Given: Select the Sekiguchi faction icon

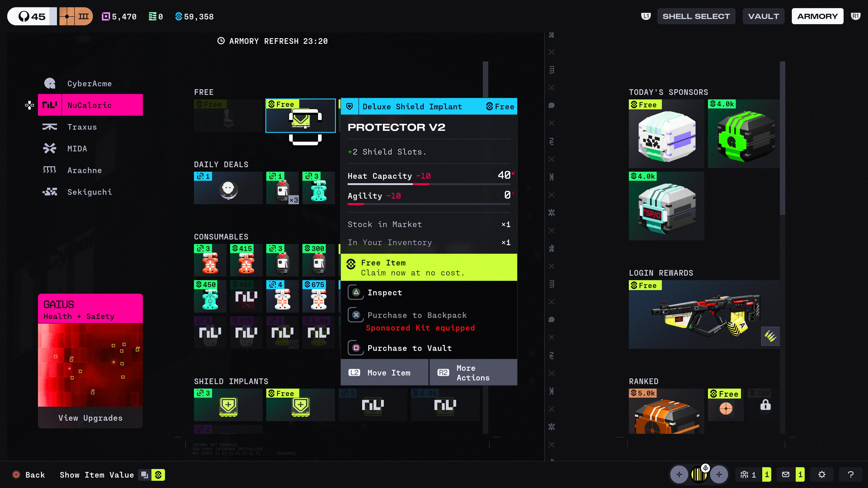Looking at the screenshot, I should pos(50,192).
